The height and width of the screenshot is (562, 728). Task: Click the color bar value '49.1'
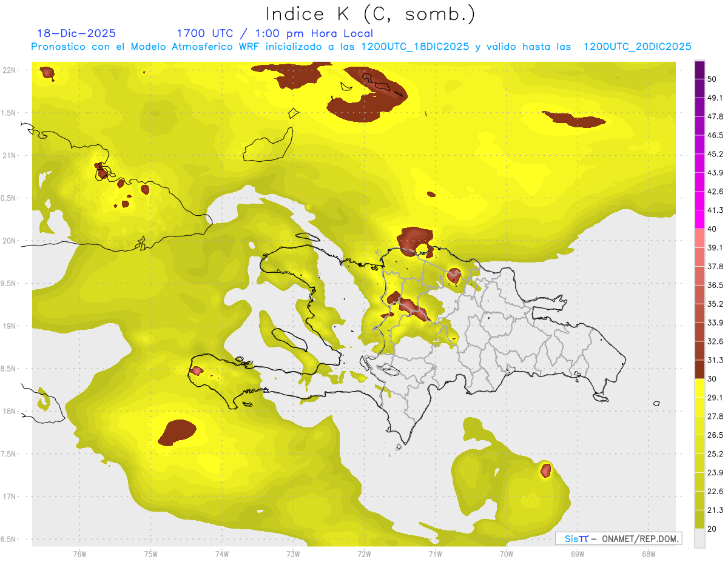[715, 98]
